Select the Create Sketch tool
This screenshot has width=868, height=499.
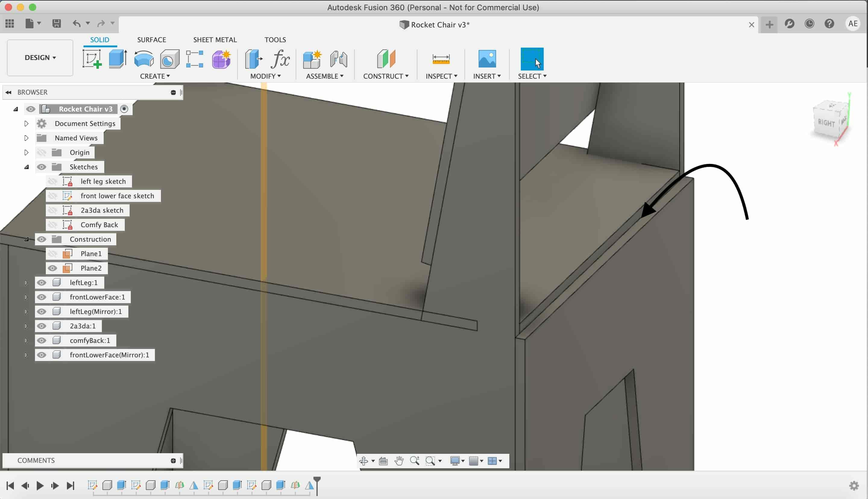tap(92, 59)
